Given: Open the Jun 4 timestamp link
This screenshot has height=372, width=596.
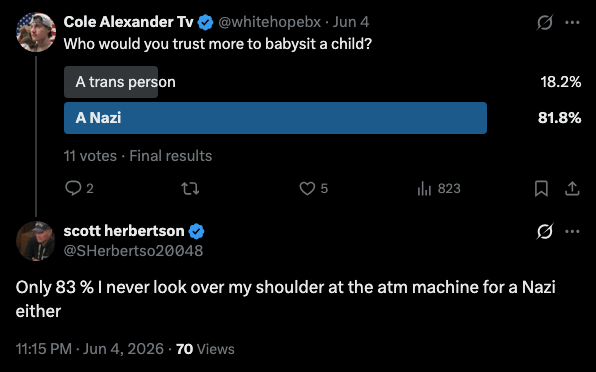Looking at the screenshot, I should point(351,22).
